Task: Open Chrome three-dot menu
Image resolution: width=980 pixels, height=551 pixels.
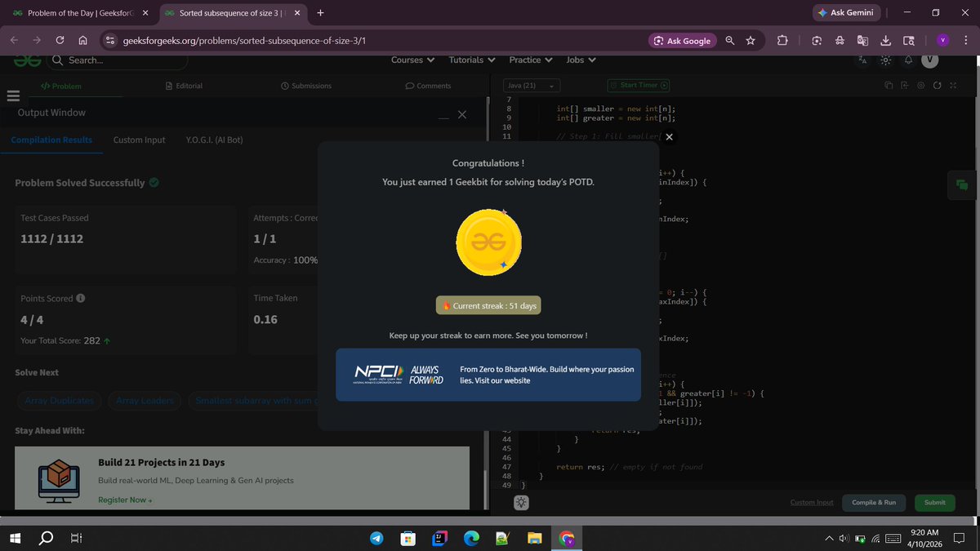Action: (x=966, y=41)
